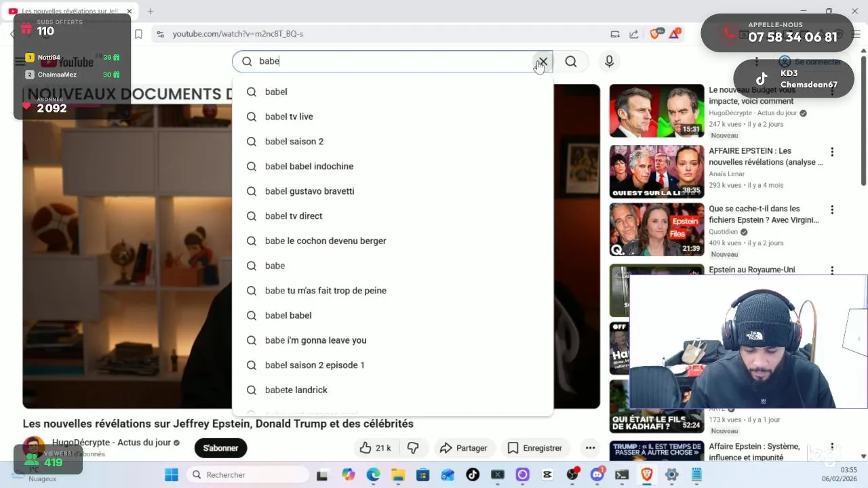Open HugoDécrypte - Actus du jour channel link
The width and height of the screenshot is (868, 488).
click(111, 443)
